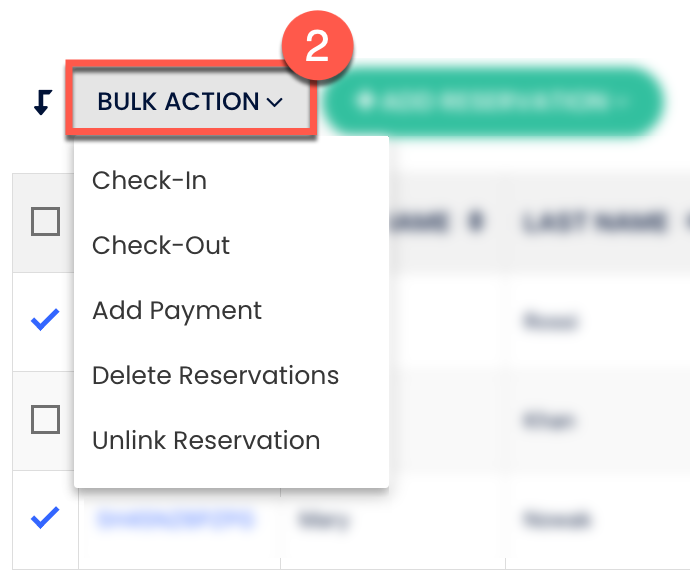
Task: Click the Last Name column header
Action: pyautogui.click(x=594, y=222)
